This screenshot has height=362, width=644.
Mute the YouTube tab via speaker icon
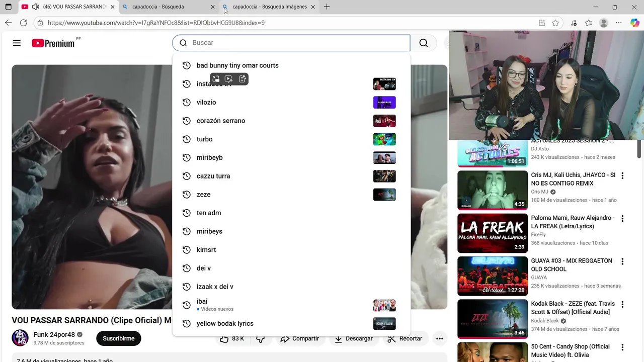35,7
